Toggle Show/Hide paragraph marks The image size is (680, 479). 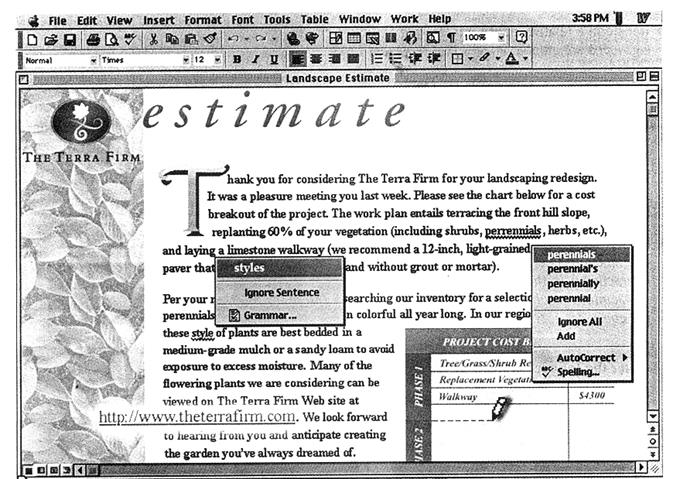451,38
